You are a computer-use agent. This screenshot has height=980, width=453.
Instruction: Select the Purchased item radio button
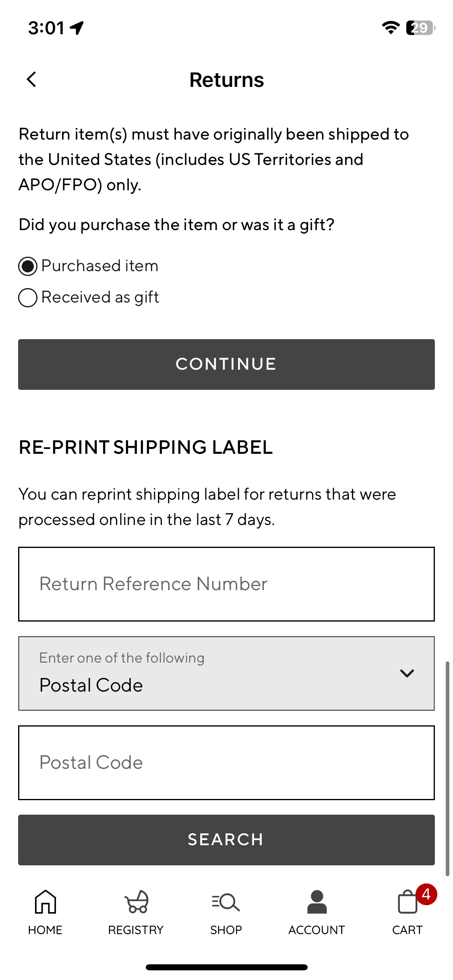click(28, 266)
